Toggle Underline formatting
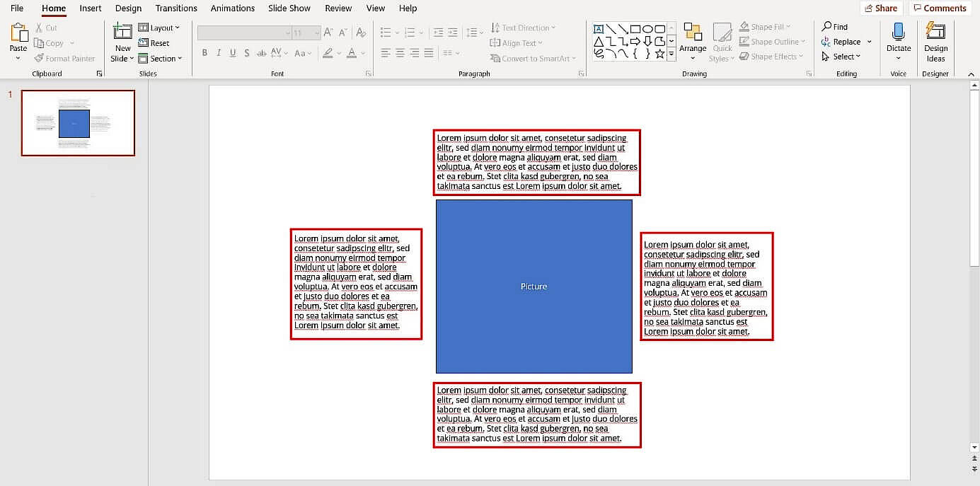Viewport: 980px width, 486px height. [x=232, y=53]
